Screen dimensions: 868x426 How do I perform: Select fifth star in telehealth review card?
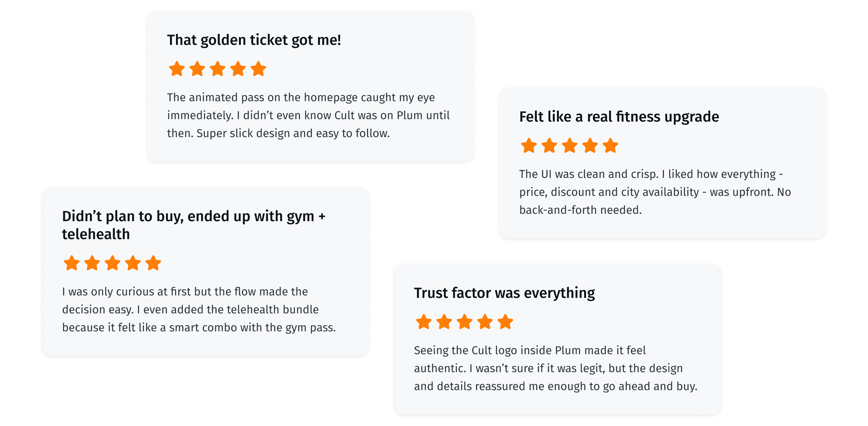153,263
